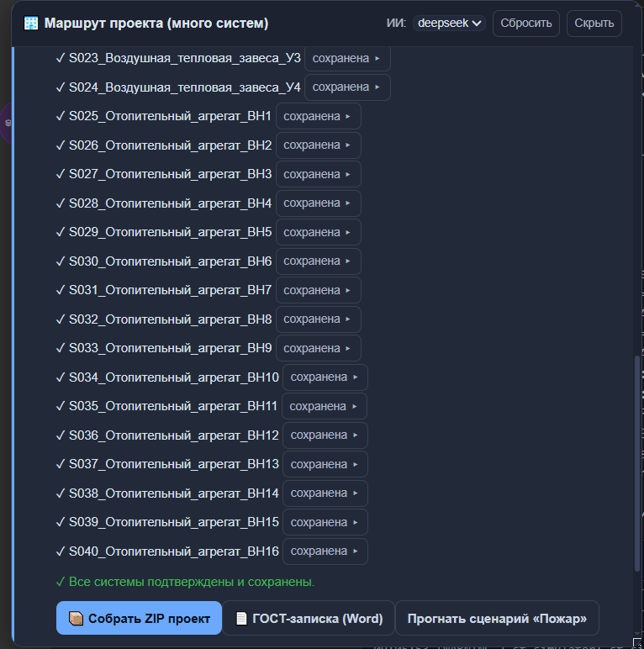Click the Сбросить button
Viewport: 644px width, 649px height.
(x=526, y=24)
